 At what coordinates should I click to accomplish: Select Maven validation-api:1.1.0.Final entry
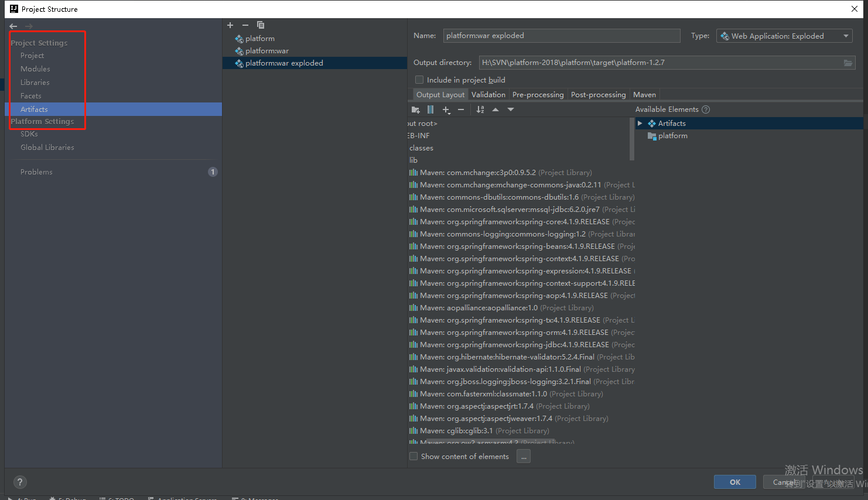[521, 369]
